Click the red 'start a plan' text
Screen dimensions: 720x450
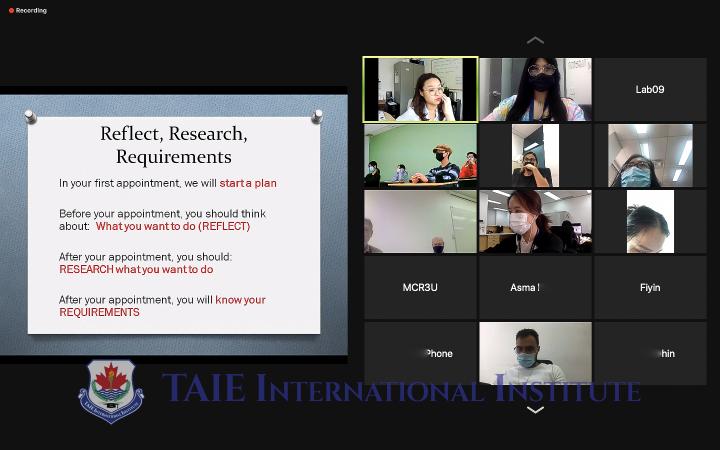click(248, 183)
